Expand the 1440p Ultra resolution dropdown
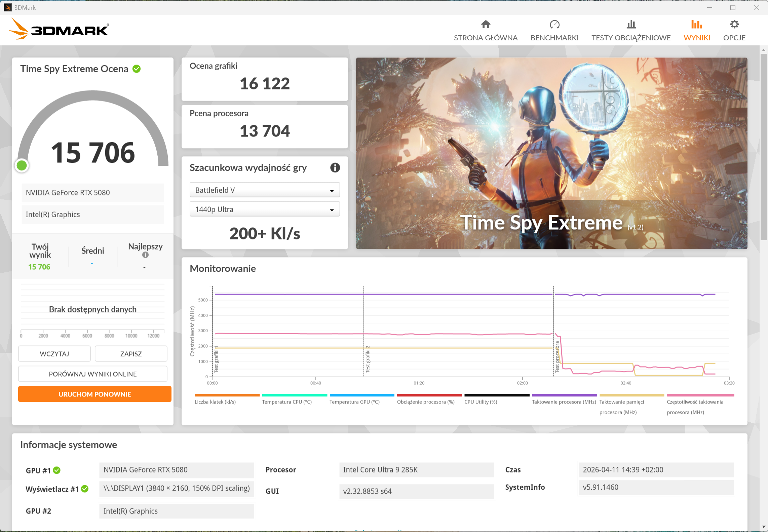 [x=264, y=209]
